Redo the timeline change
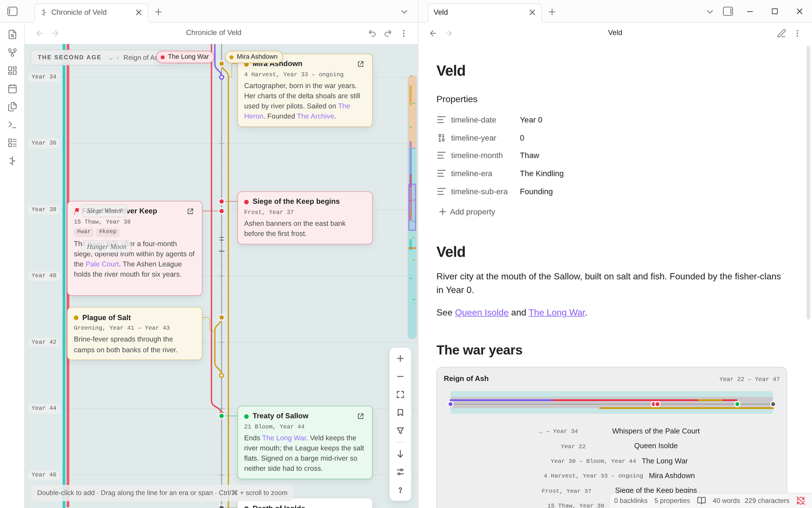Image resolution: width=812 pixels, height=508 pixels. [x=388, y=33]
